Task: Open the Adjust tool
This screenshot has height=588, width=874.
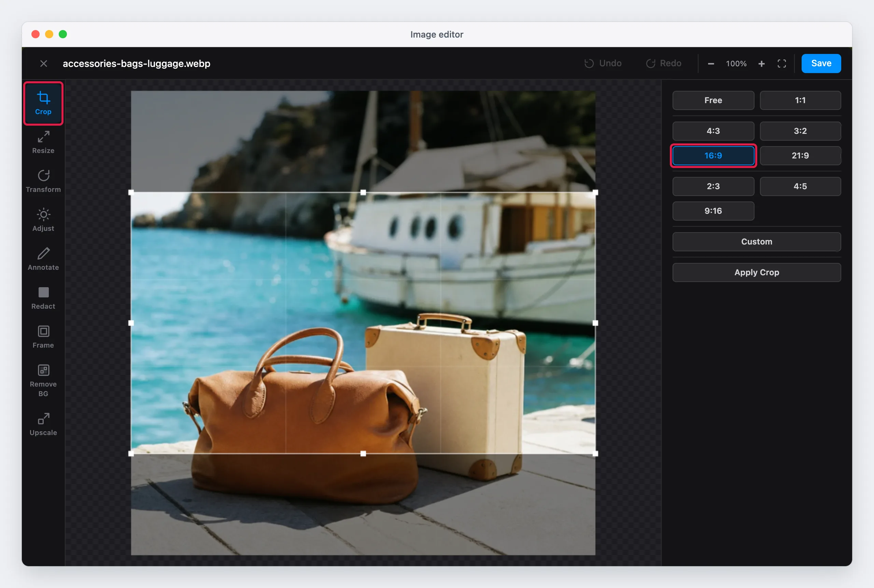Action: pyautogui.click(x=43, y=220)
